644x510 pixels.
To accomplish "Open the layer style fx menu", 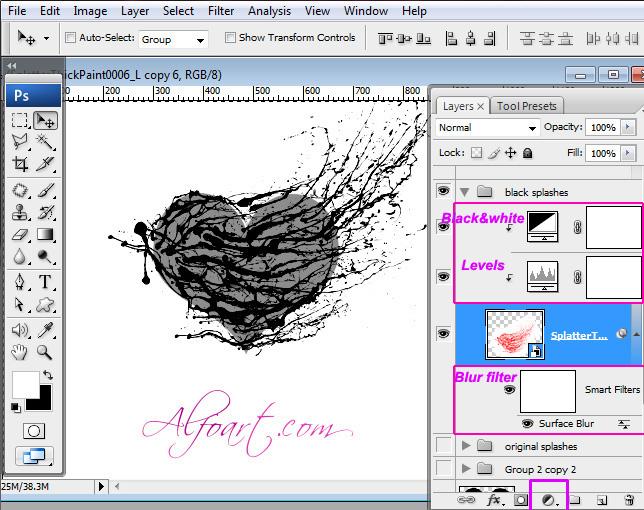I will 493,498.
